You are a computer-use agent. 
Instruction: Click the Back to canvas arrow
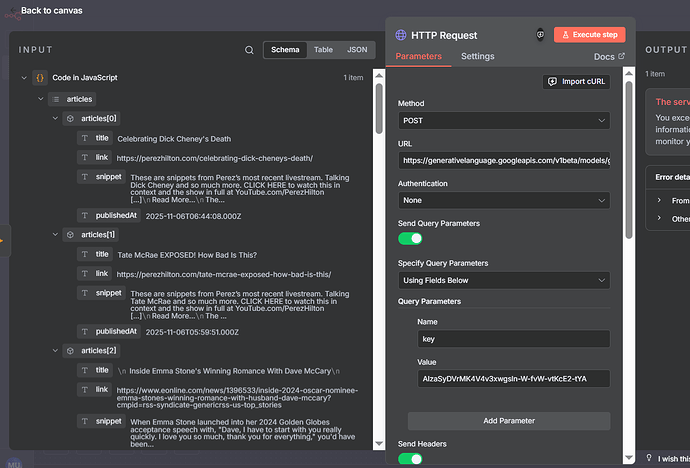coord(13,11)
